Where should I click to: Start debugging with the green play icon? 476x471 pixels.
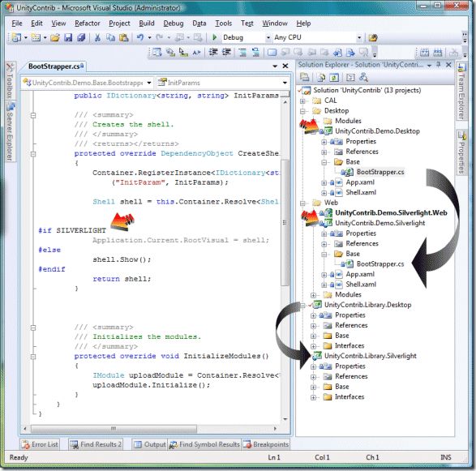pos(215,37)
